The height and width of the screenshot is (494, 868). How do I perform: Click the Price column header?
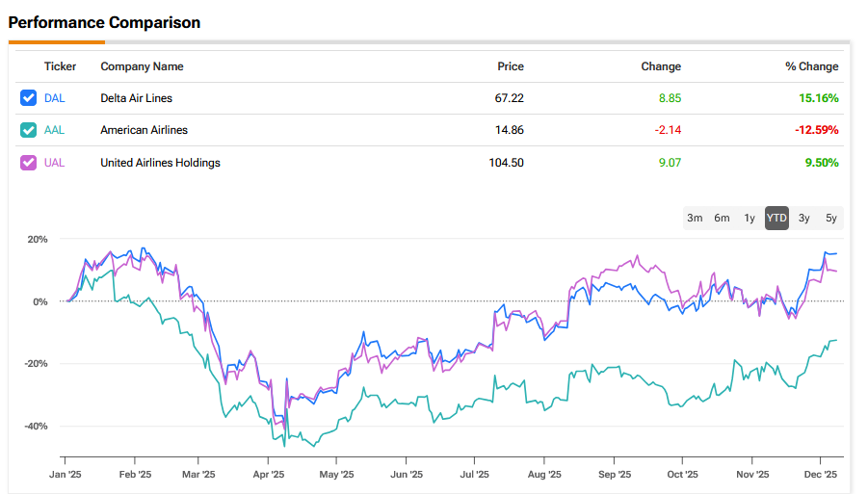click(x=511, y=66)
